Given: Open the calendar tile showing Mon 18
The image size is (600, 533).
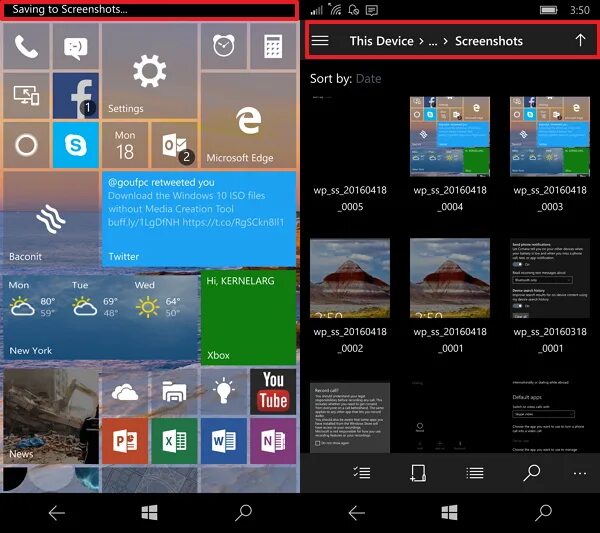Looking at the screenshot, I should [125, 145].
